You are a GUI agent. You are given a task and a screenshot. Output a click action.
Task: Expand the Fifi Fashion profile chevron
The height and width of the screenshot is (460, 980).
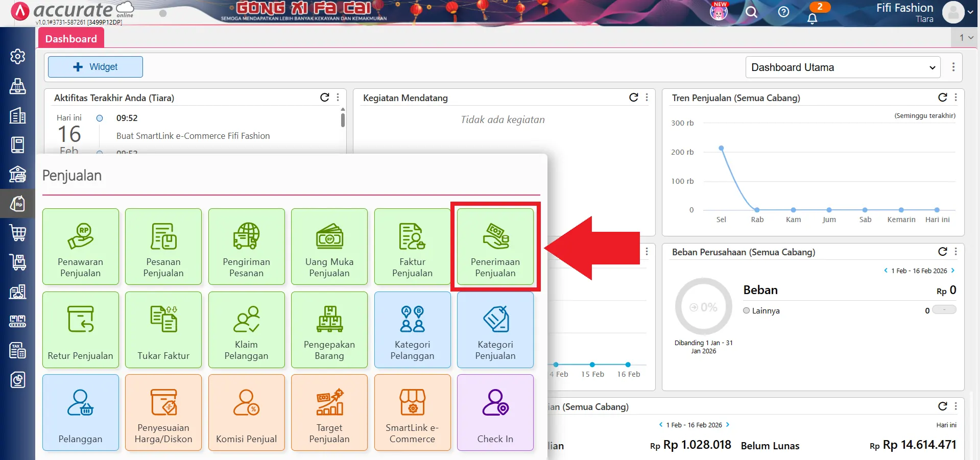pyautogui.click(x=969, y=12)
